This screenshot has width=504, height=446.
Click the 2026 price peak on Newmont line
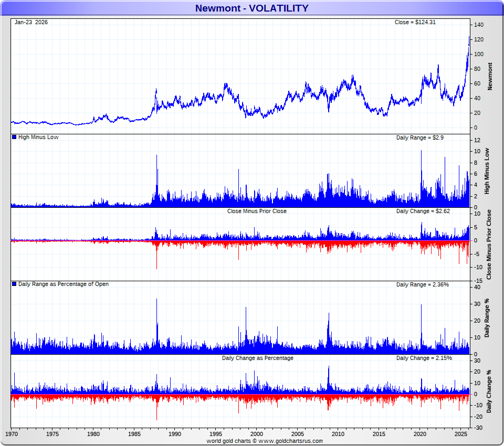click(469, 37)
